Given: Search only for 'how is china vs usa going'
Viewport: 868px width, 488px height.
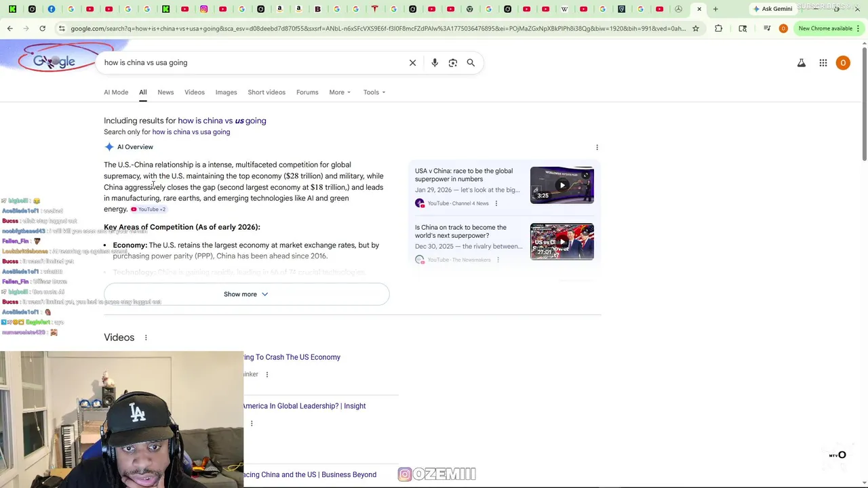Looking at the screenshot, I should (x=191, y=132).
